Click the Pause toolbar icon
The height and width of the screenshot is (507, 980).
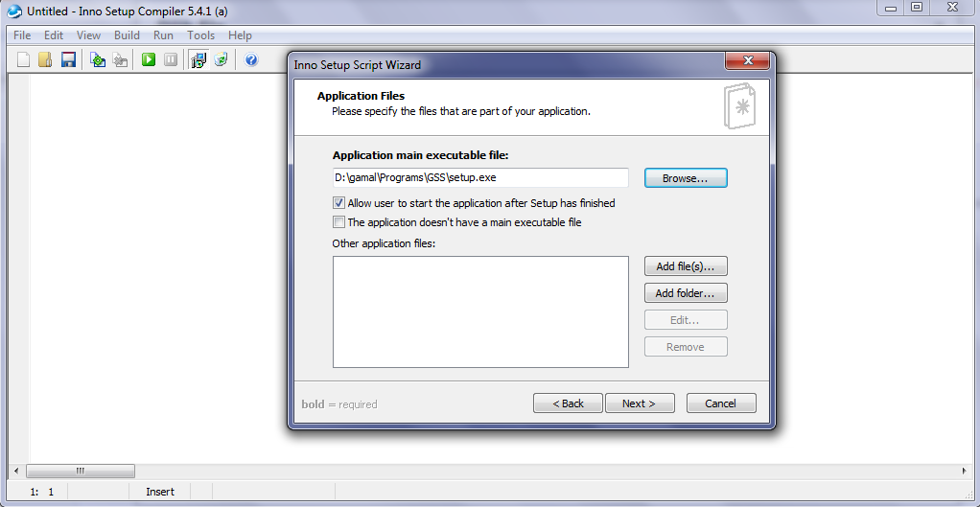tap(171, 60)
